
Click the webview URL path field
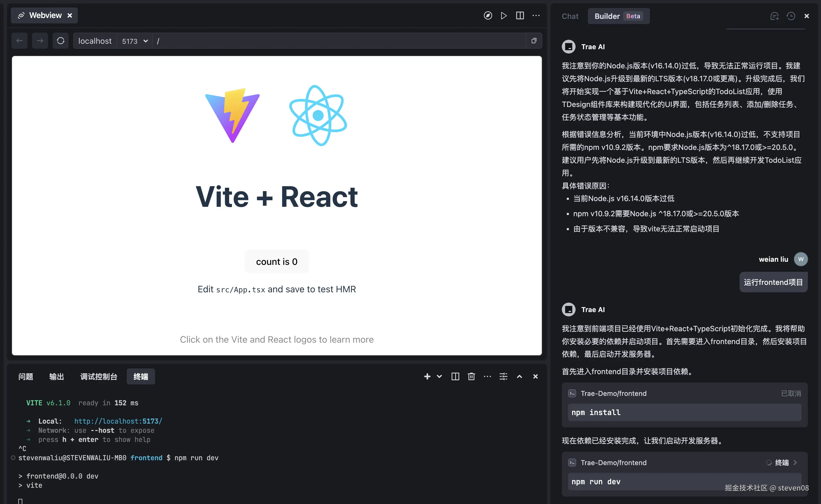(x=333, y=41)
